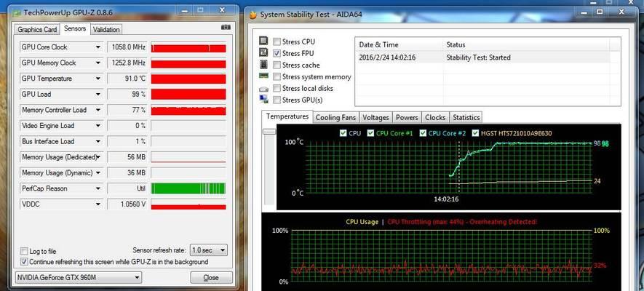Select the Sensors tab in GPU-Z
The image size is (644, 291).
(x=75, y=28)
